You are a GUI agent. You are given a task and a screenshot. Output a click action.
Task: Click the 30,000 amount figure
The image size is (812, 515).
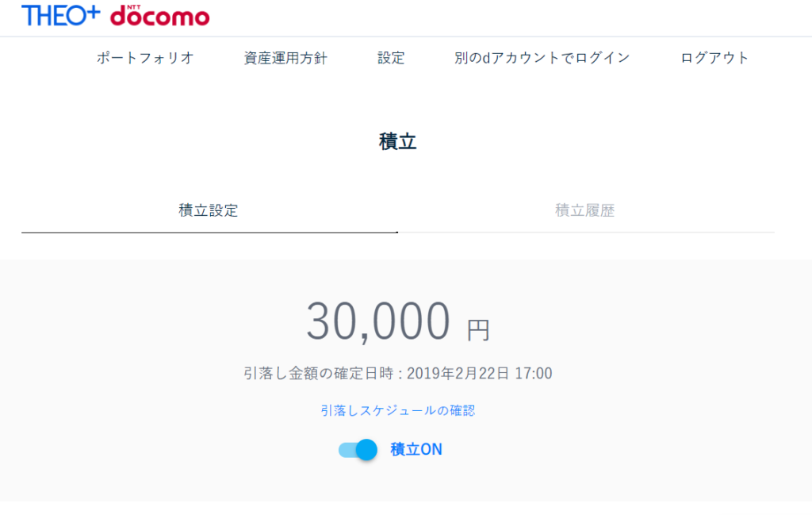(378, 321)
